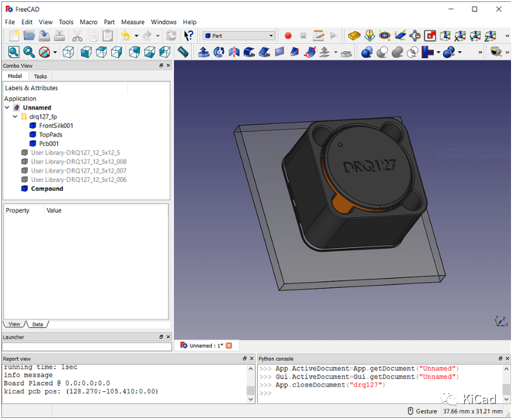Click the Report view scroll down arrow
The width and height of the screenshot is (513, 420).
(251, 399)
